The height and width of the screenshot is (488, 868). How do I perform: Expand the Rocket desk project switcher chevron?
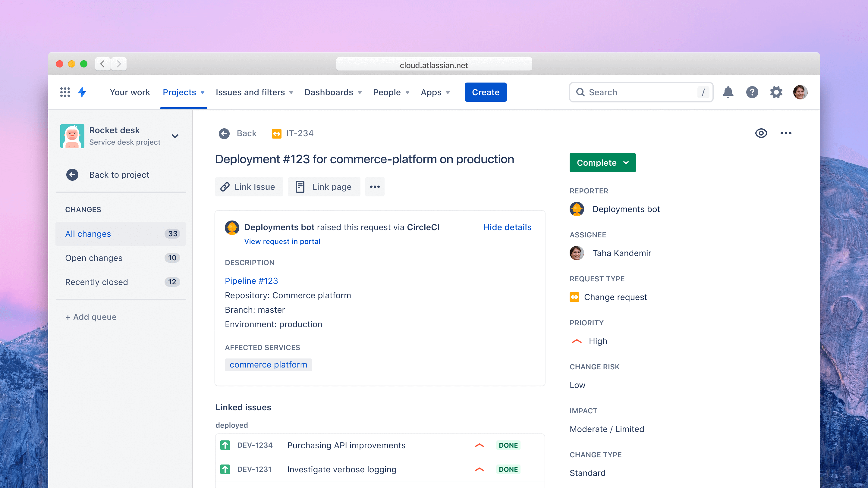point(175,136)
